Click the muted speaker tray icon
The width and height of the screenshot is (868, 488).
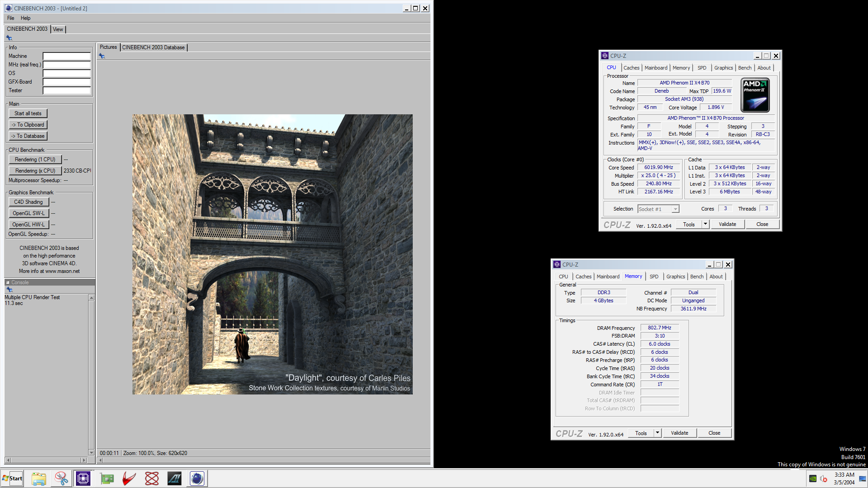click(x=824, y=479)
